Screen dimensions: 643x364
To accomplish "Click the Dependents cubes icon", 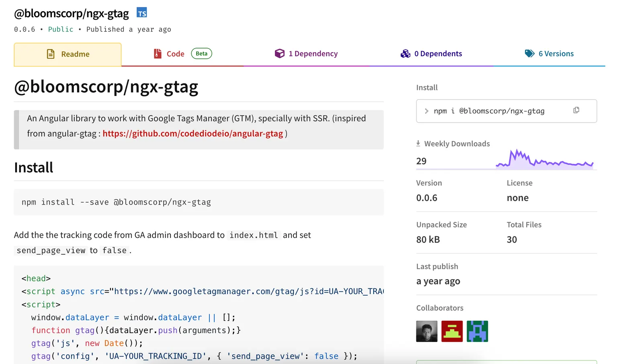I will tap(405, 53).
